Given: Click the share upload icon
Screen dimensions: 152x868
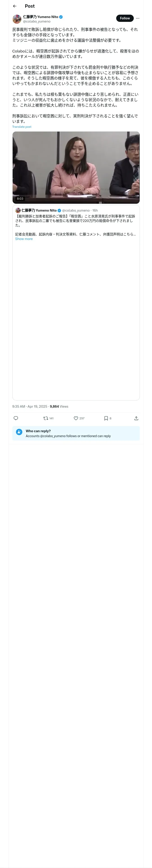Looking at the screenshot, I should pyautogui.click(x=136, y=418).
